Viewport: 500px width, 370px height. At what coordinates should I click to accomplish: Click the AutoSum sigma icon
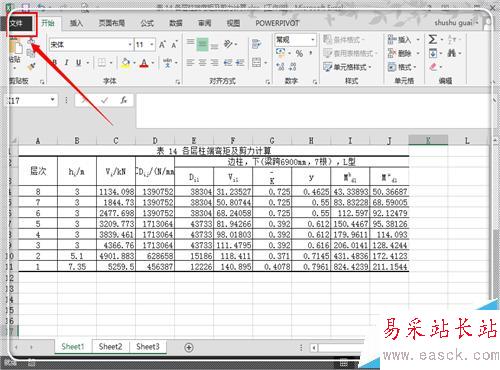(x=432, y=39)
